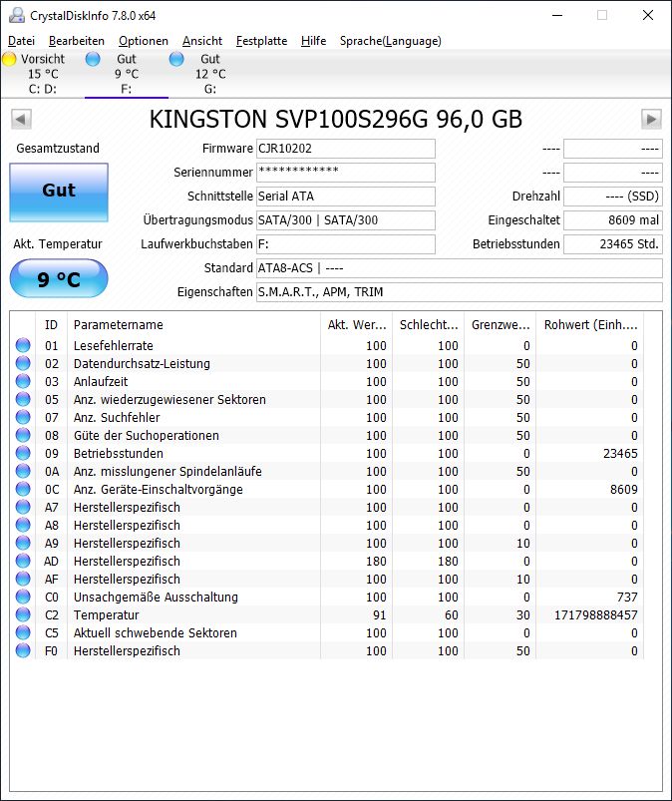Click the blue status orb for drive F:
The image size is (672, 801).
pyautogui.click(x=93, y=59)
